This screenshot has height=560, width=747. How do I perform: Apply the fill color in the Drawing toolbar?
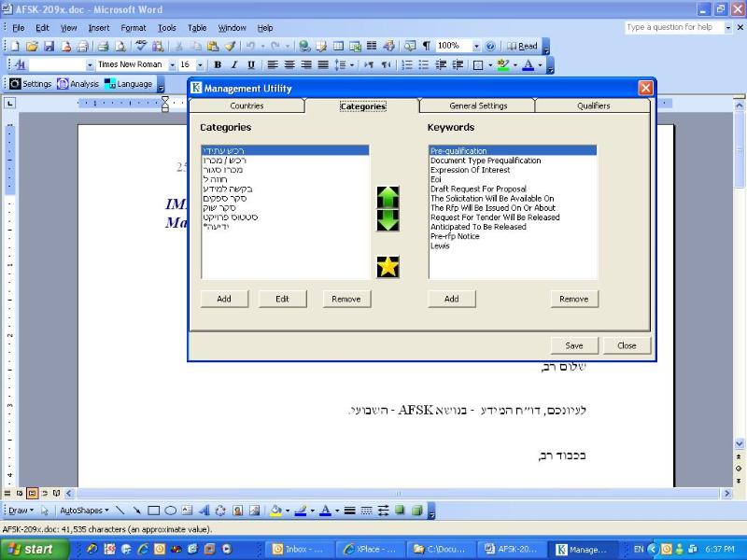click(x=275, y=511)
